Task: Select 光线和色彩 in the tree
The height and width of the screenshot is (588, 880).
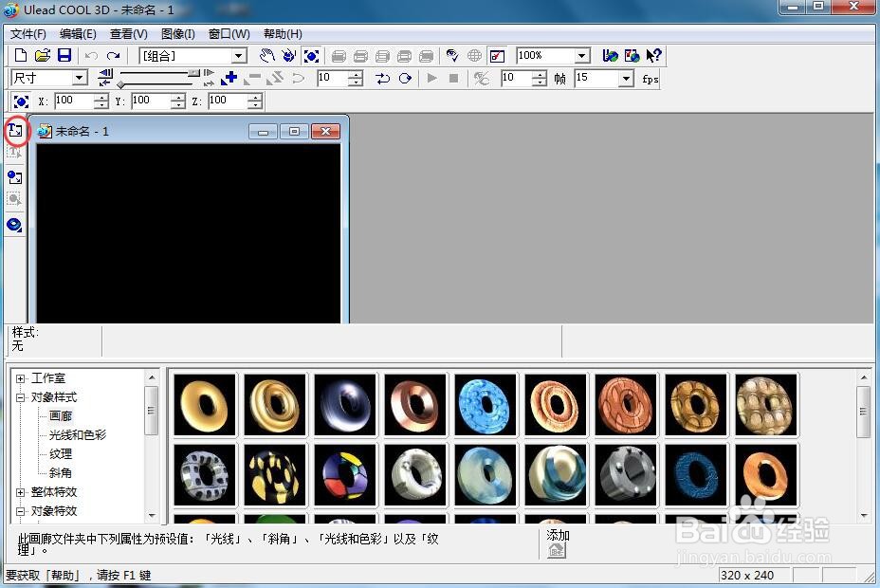Action: (x=78, y=434)
